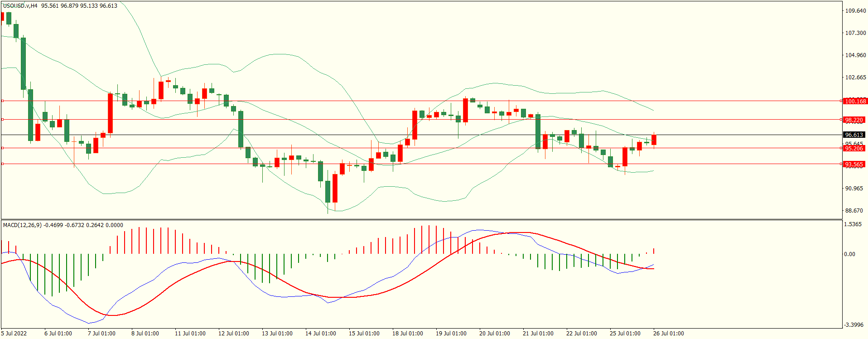This screenshot has width=868, height=339.
Task: Click the 104.960 price axis label
Action: [855, 55]
